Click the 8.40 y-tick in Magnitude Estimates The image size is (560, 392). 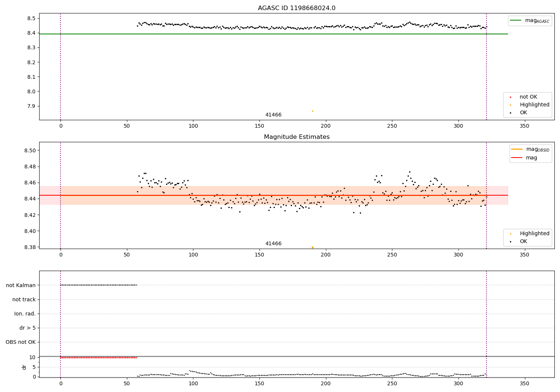click(30, 231)
